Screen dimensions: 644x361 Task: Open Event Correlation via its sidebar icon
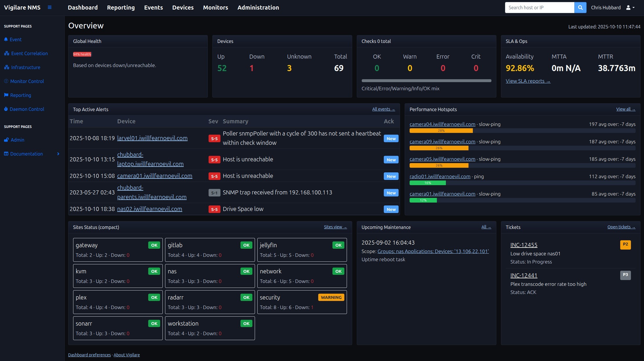tap(6, 53)
